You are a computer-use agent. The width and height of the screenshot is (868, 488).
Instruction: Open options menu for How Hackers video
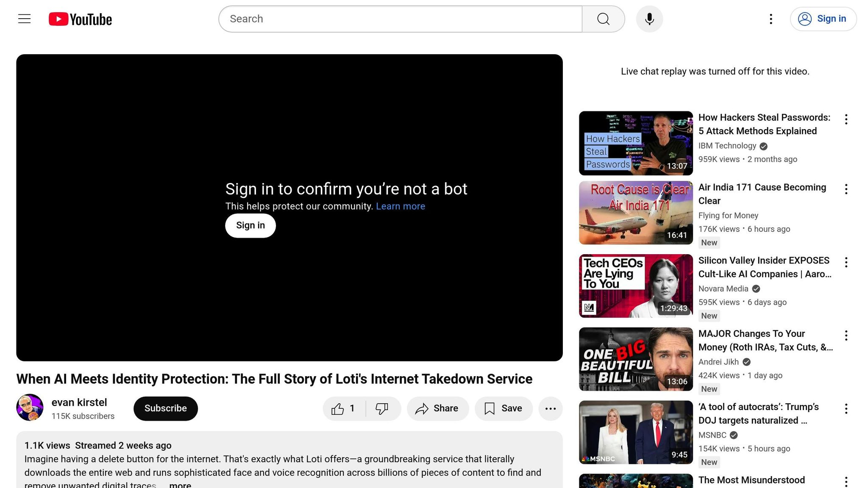click(846, 119)
